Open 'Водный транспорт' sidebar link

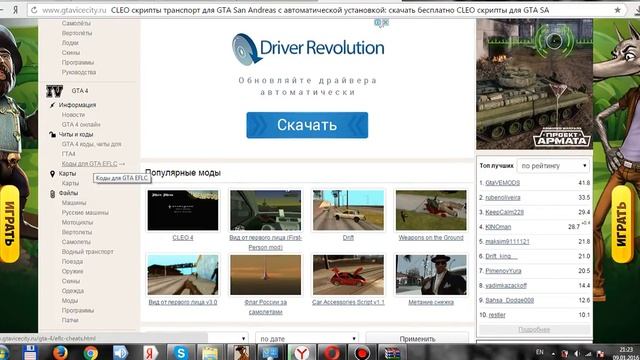pos(87,252)
